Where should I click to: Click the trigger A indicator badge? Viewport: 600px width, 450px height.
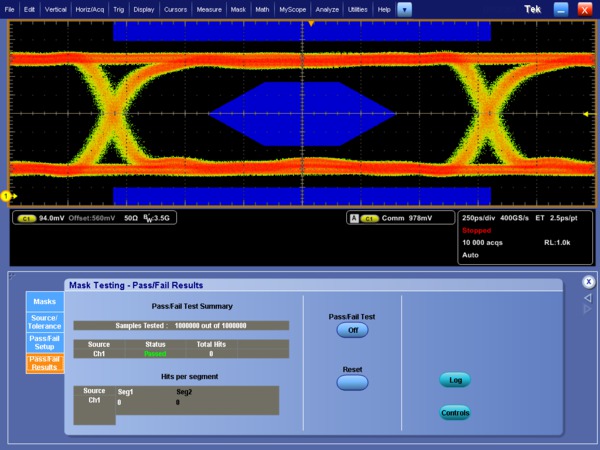click(x=353, y=217)
